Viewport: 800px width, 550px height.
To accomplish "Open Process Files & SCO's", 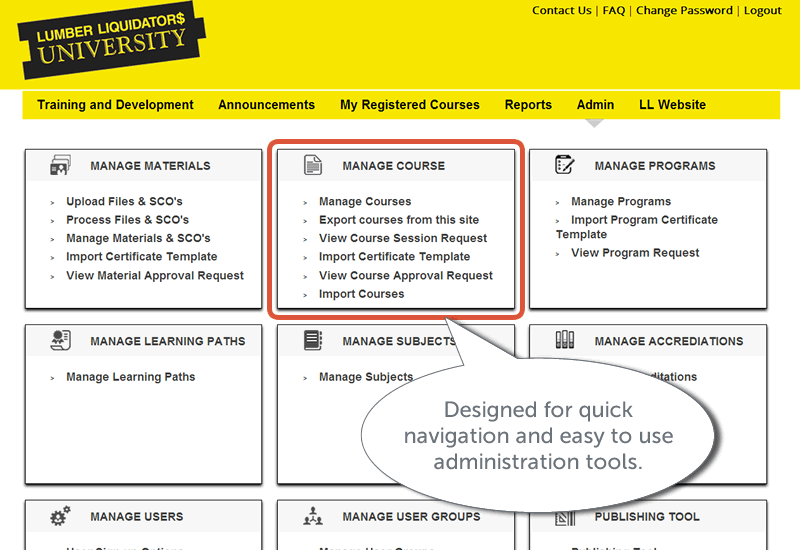I will point(127,219).
